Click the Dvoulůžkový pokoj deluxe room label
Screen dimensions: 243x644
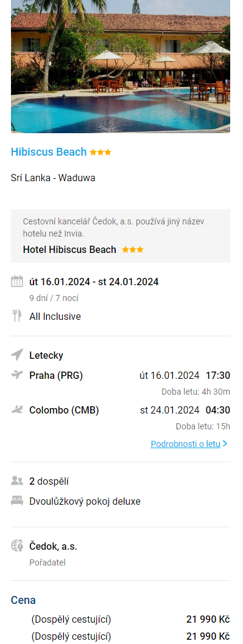(85, 502)
